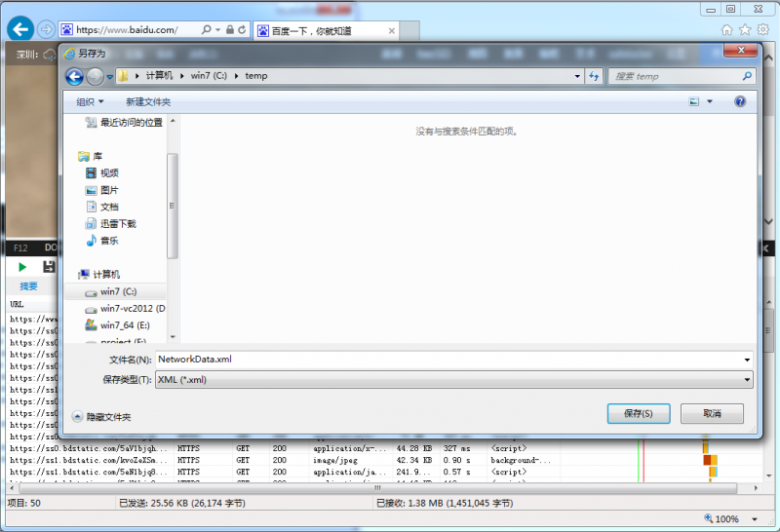Screen dimensions: 780x532
Task: Open the address bar search dropdown arrow
Action: [217, 30]
